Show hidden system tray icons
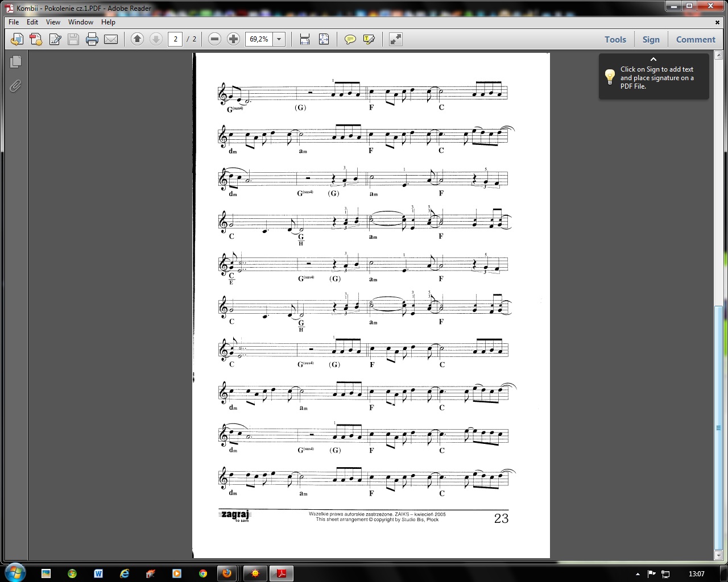The height and width of the screenshot is (582, 728). (638, 574)
